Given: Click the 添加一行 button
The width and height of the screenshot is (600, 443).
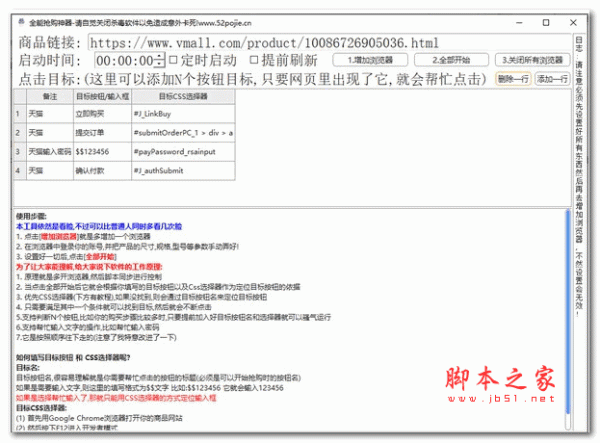Looking at the screenshot, I should pyautogui.click(x=552, y=79).
